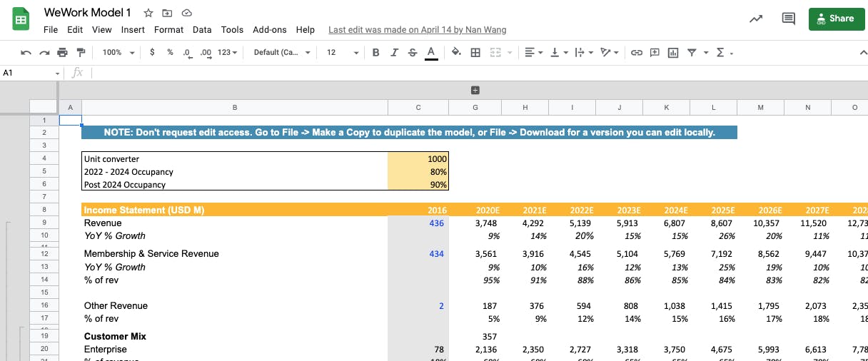Open the Tools menu
868x361 pixels.
click(232, 30)
